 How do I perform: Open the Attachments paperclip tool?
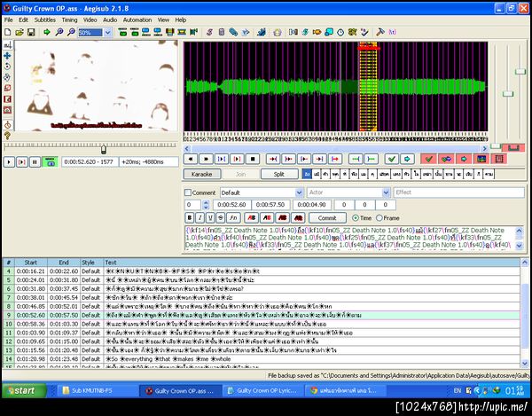[233, 32]
